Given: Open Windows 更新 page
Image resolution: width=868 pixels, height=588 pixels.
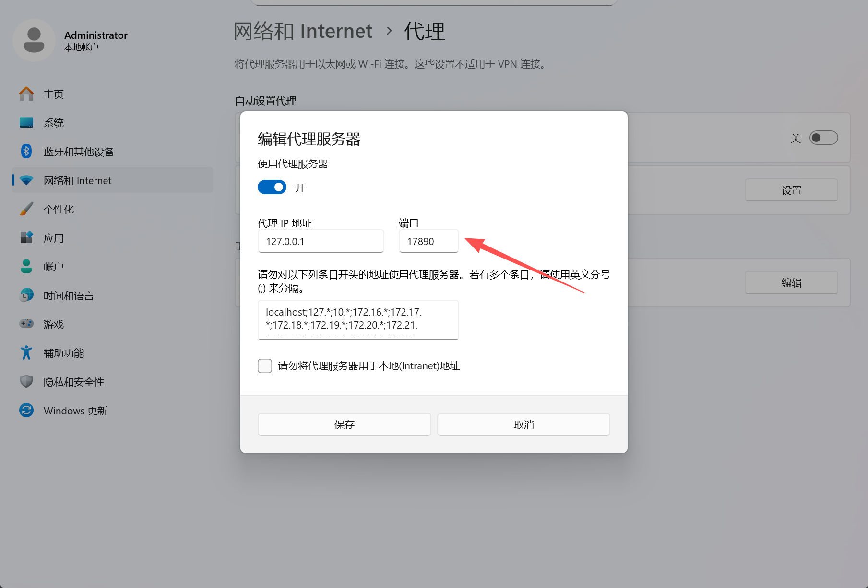Looking at the screenshot, I should tap(112, 411).
